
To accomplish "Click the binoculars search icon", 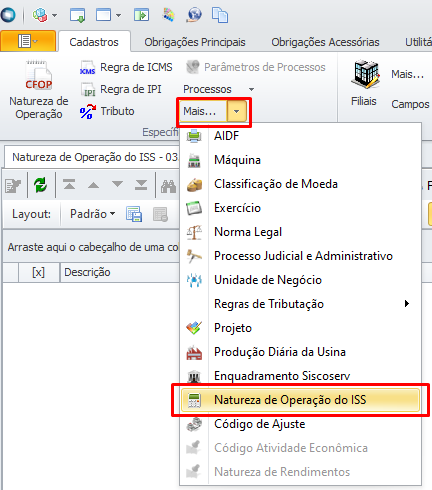I will coord(168,186).
